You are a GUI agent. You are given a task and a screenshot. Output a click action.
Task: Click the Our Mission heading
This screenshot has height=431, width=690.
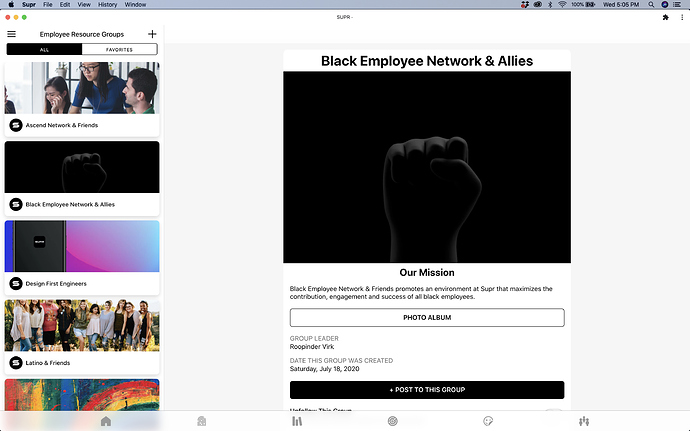tap(427, 273)
